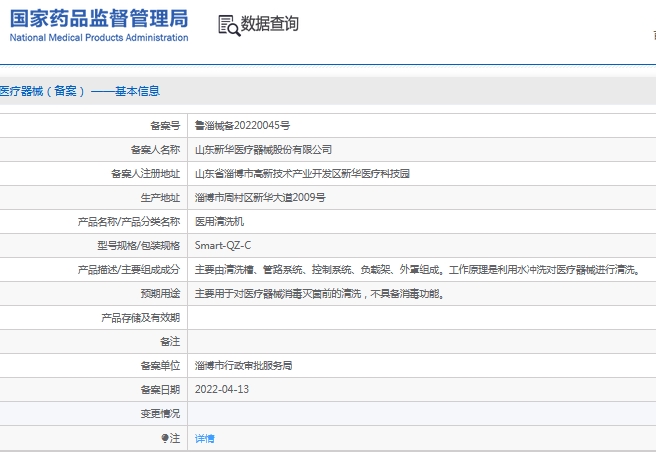Image resolution: width=656 pixels, height=456 pixels.
Task: Click the 备案单位 label
Action: pyautogui.click(x=160, y=366)
